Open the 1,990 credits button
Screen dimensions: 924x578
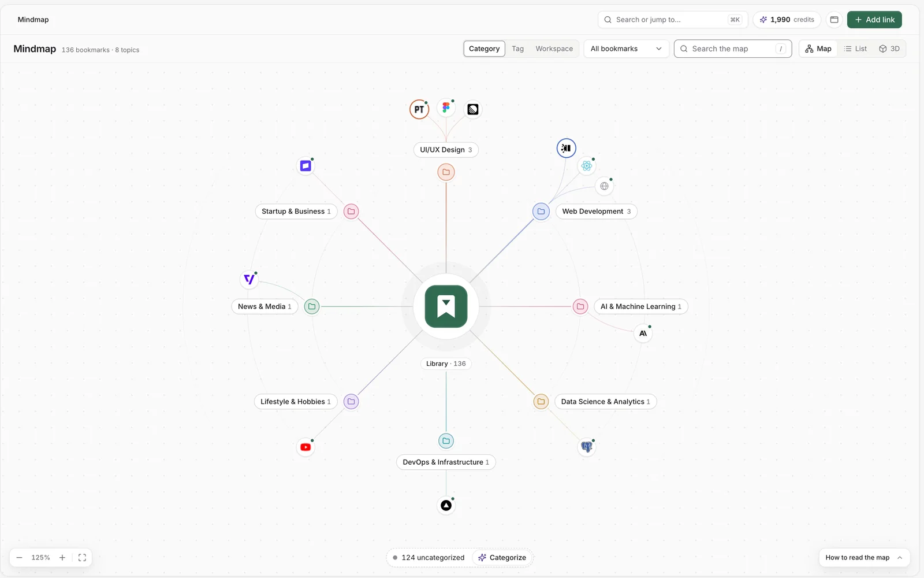[787, 20]
